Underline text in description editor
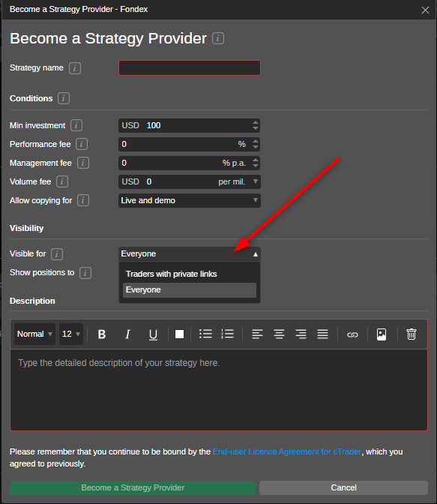This screenshot has width=437, height=504. tap(153, 334)
